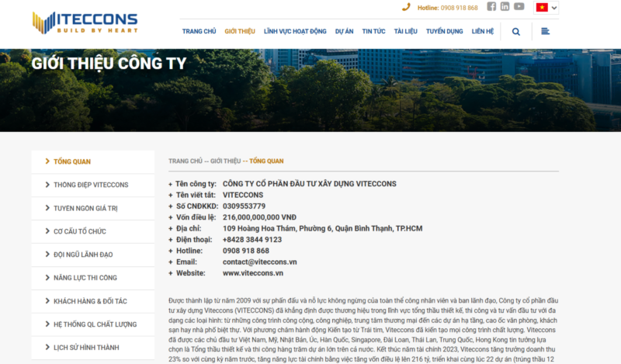Click address 109 Hoàng Hoa Thám text

[x=322, y=228]
